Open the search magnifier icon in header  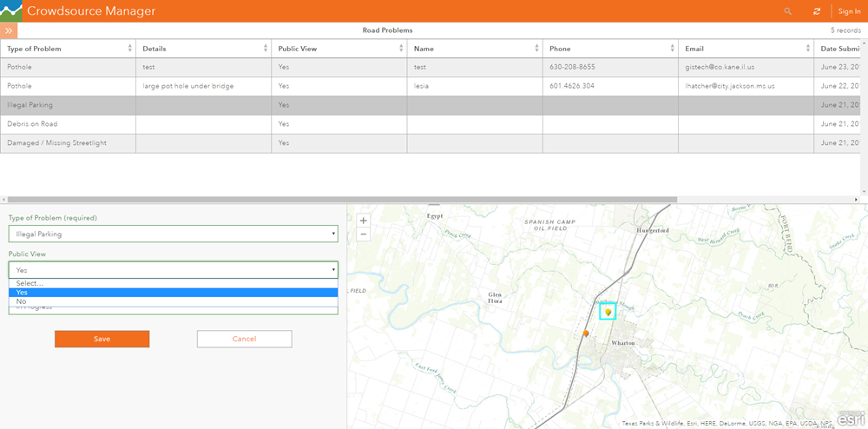788,11
